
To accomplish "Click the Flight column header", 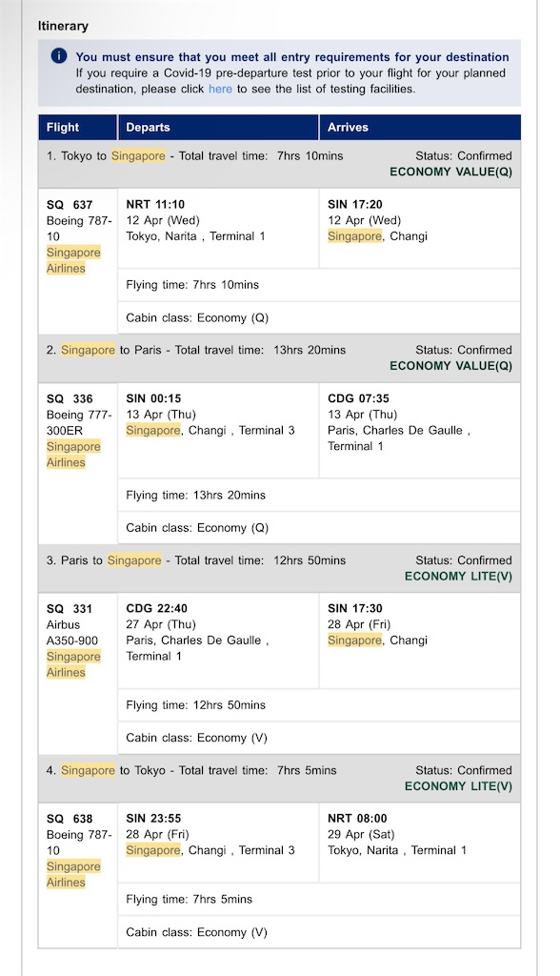I will click(x=63, y=127).
